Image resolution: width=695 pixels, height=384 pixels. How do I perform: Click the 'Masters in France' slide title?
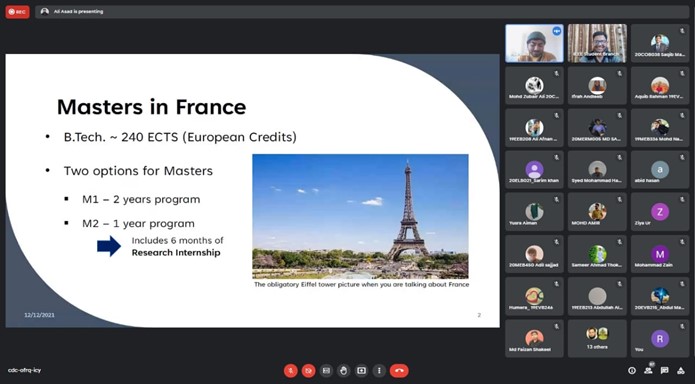click(x=152, y=107)
